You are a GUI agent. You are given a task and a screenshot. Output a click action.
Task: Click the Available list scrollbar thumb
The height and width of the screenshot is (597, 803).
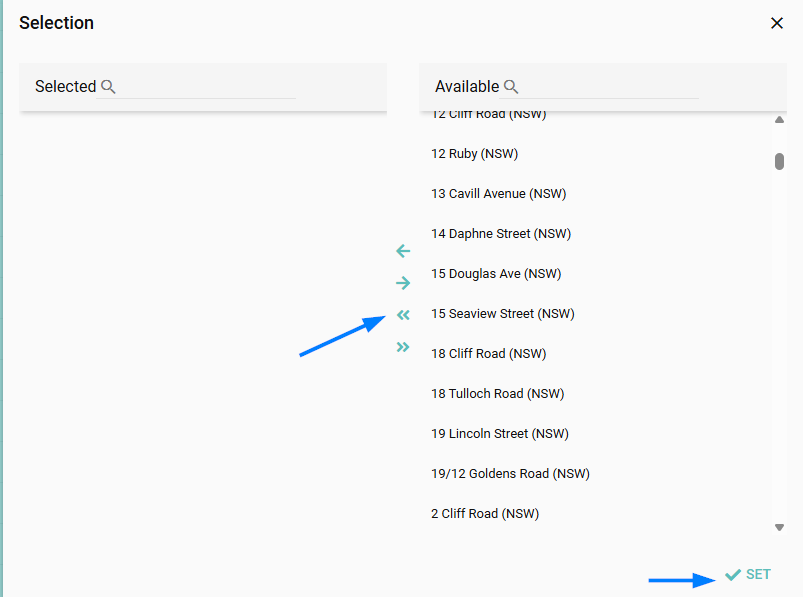tap(779, 161)
